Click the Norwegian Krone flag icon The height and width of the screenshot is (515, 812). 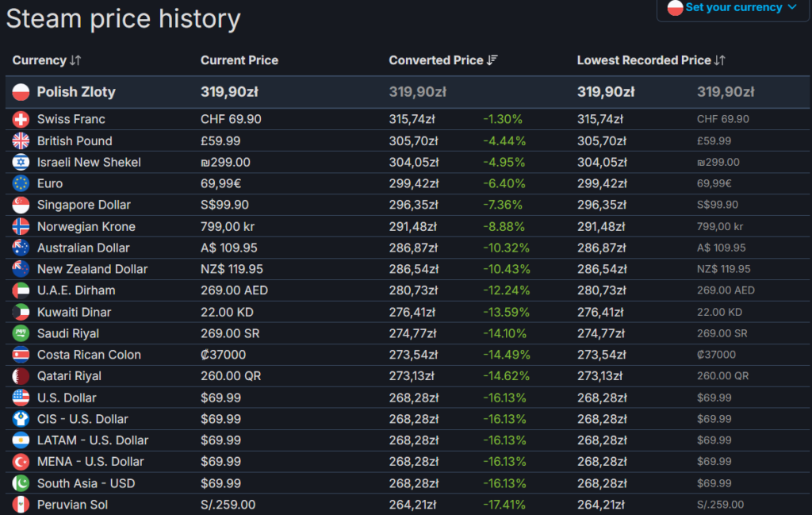(x=21, y=226)
